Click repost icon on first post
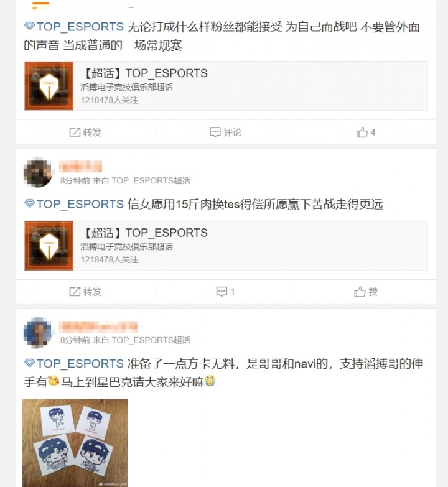 75,132
